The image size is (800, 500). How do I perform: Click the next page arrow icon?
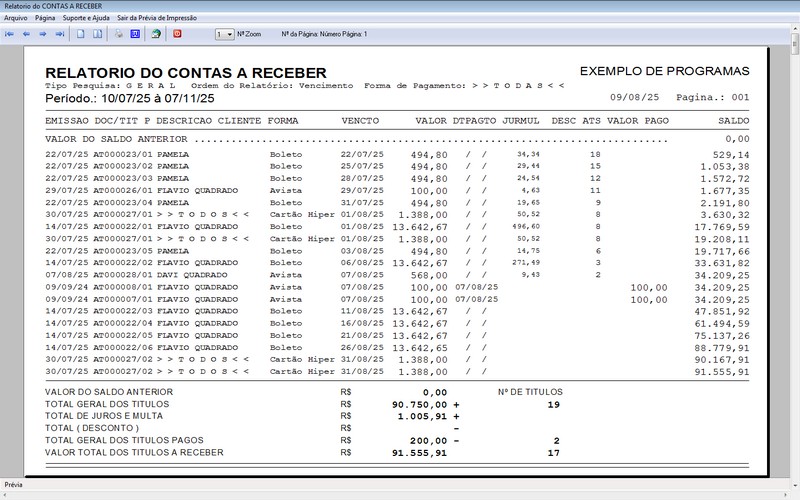coord(43,34)
